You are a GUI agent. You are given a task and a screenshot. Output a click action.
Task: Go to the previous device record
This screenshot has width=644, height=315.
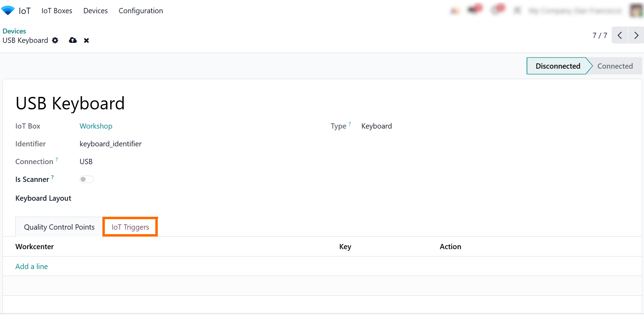point(620,35)
